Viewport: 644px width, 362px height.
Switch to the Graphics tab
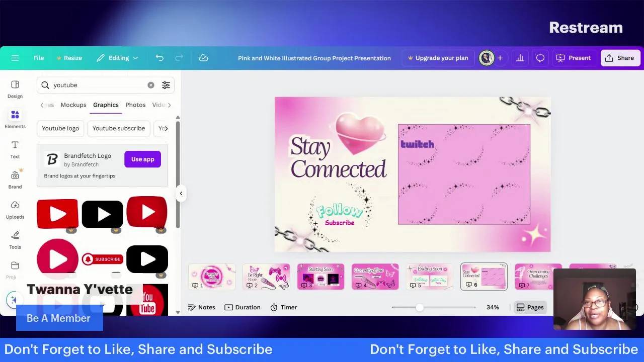click(x=106, y=105)
